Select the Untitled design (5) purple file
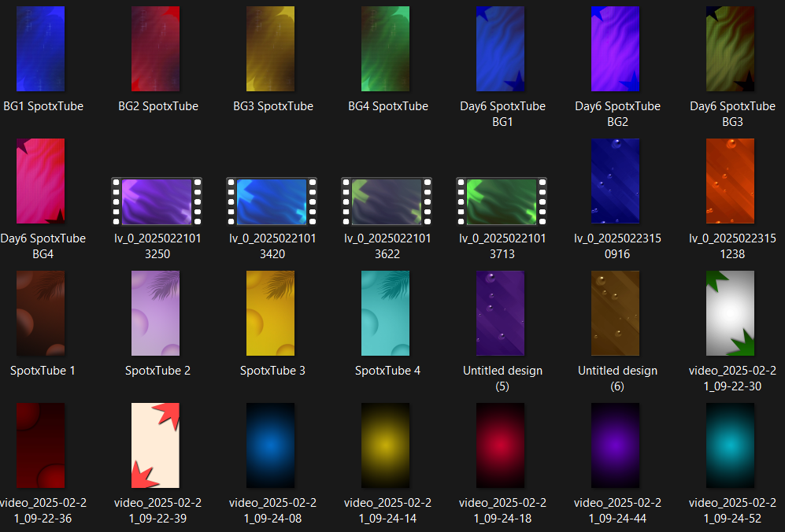Viewport: 785px width, 532px height. pyautogui.click(x=500, y=313)
